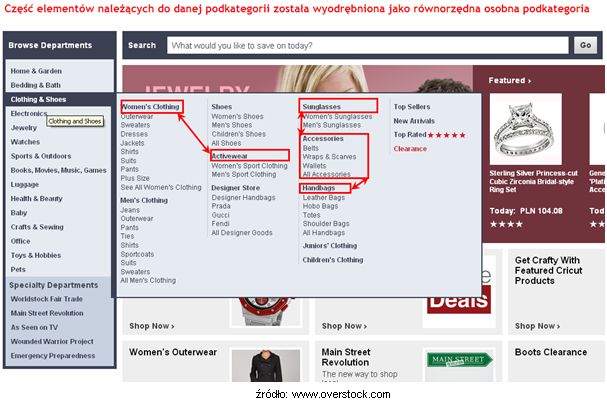The image size is (607, 403).
Task: Open See All Women's Clothing
Action: (x=161, y=187)
